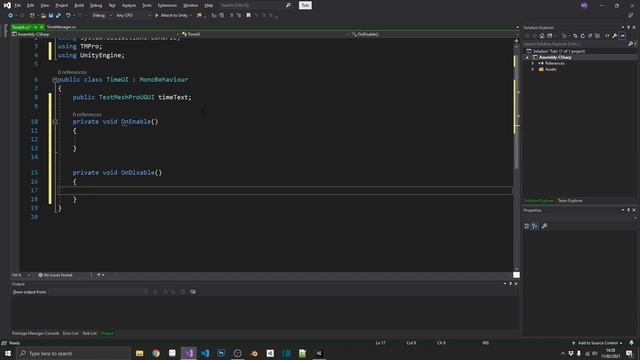640x360 pixels.
Task: Click Add to Source Control button
Action: tap(597, 343)
